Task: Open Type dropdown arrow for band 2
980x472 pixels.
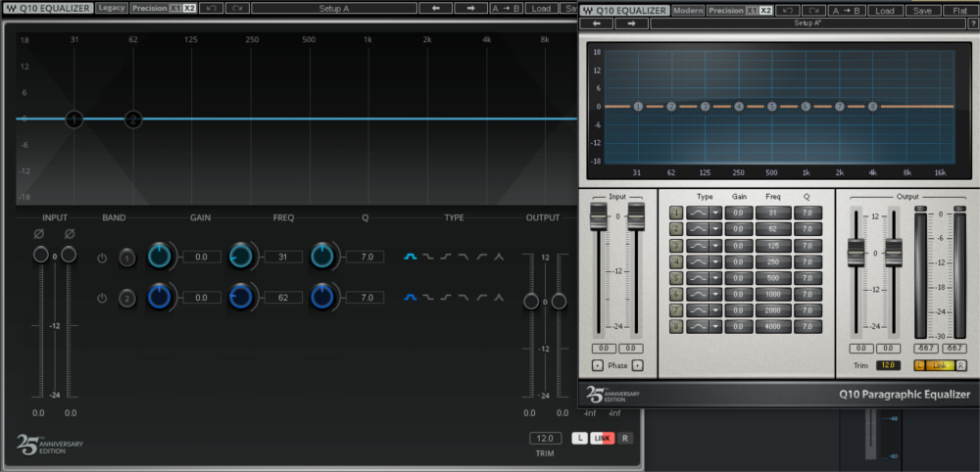Action: coord(715,229)
